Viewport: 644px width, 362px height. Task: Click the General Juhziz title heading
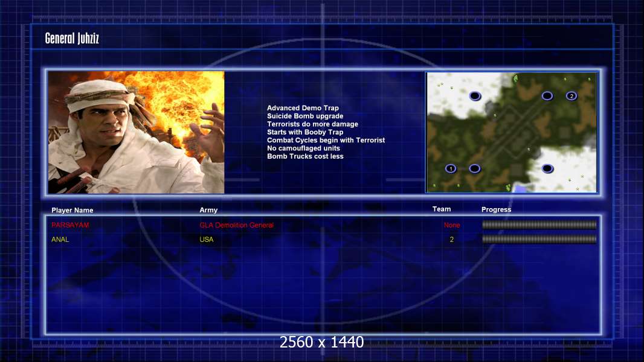[x=72, y=39]
